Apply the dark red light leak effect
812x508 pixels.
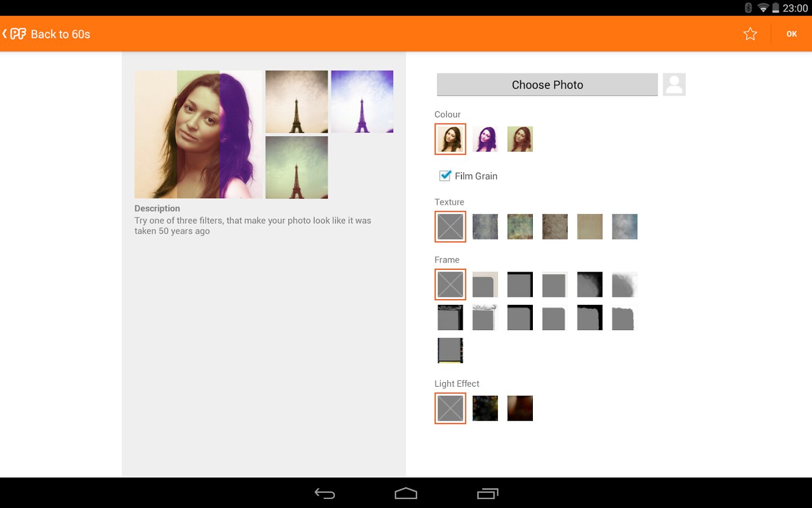pyautogui.click(x=520, y=408)
